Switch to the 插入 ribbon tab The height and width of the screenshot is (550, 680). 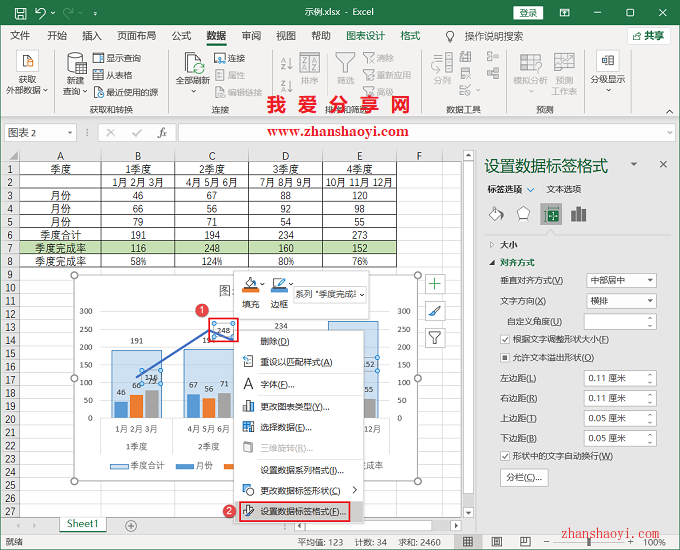click(92, 36)
